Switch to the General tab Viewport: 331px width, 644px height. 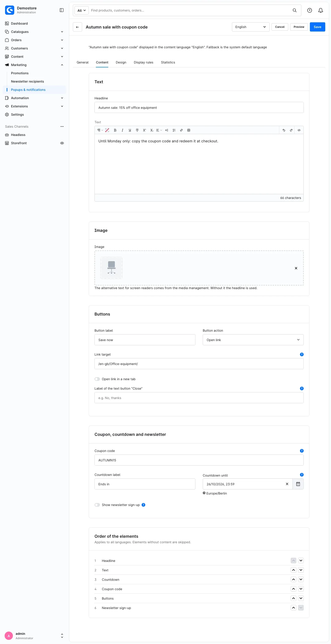coord(83,63)
